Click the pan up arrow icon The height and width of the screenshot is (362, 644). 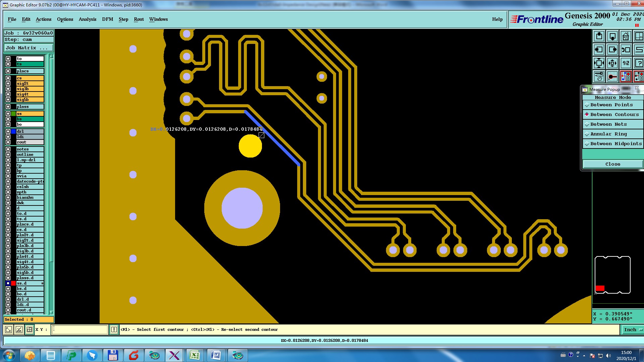(x=599, y=36)
